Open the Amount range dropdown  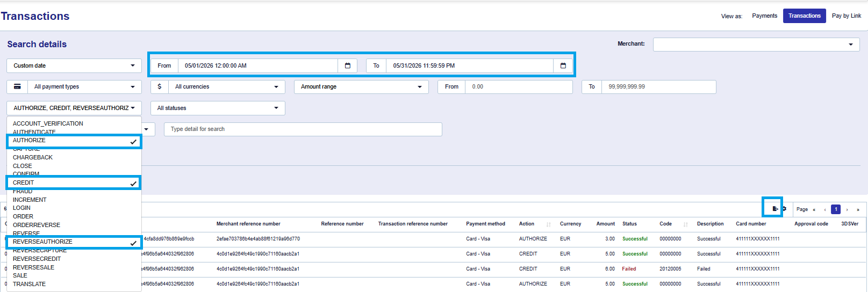[361, 86]
